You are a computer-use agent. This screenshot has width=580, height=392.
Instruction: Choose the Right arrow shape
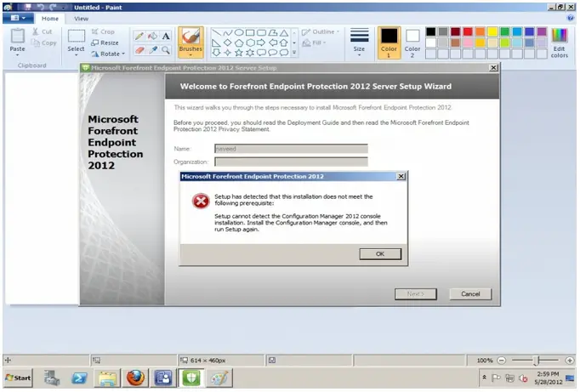[261, 43]
